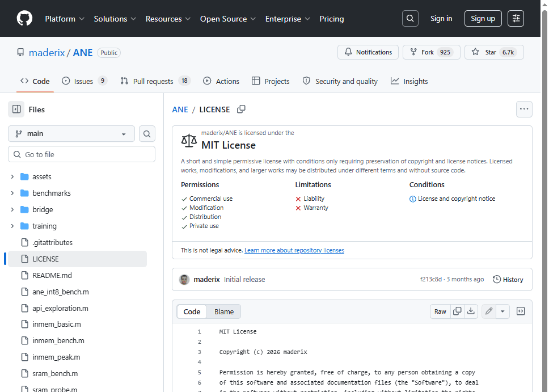
Task: Open the three-dot more file actions menu
Action: [524, 109]
